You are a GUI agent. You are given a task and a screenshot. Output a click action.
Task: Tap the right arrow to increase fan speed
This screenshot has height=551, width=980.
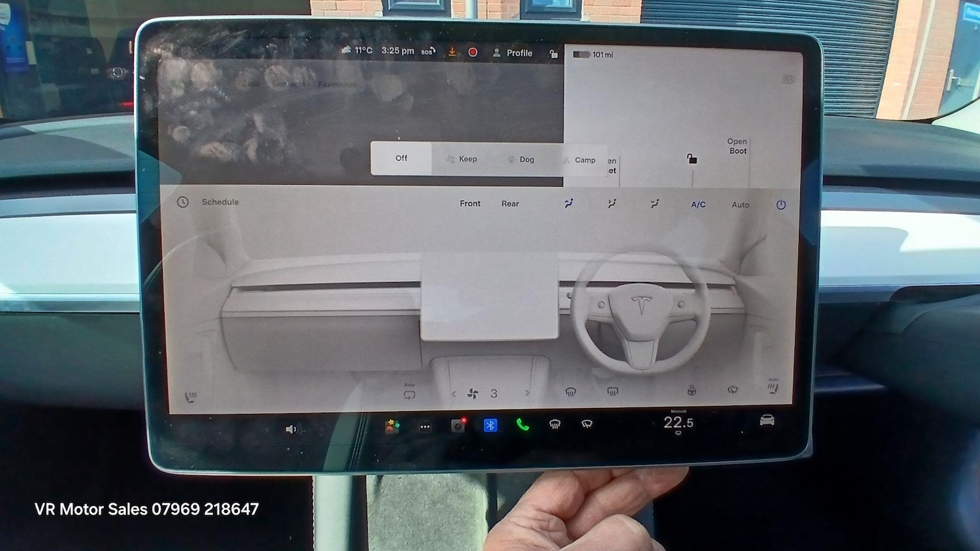527,392
